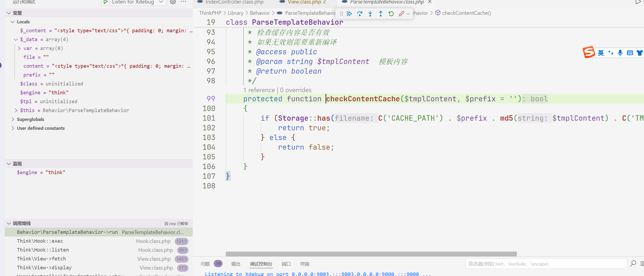Focus the debug console filter input

pos(546,264)
